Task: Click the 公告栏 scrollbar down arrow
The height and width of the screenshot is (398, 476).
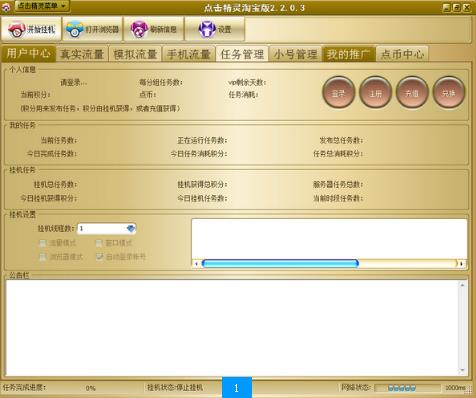Action: tap(462, 370)
